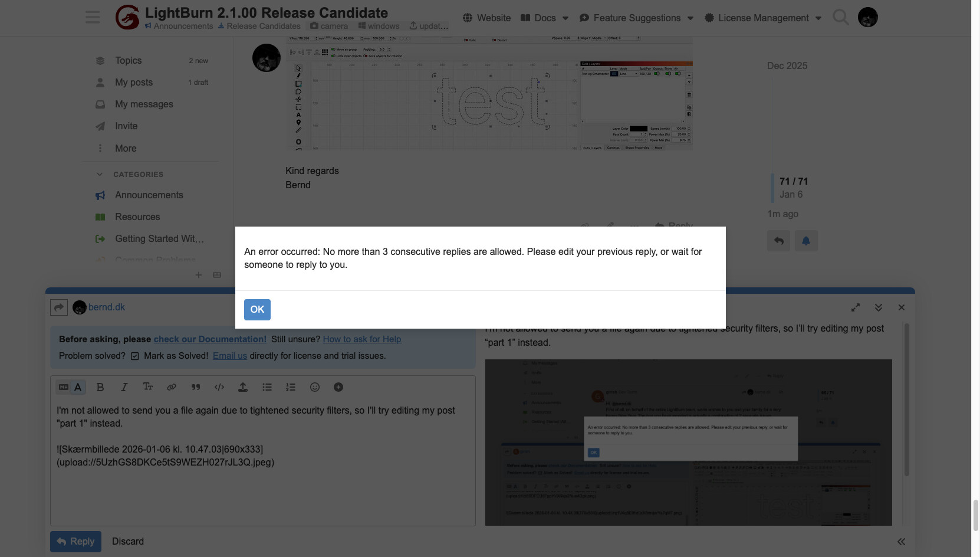Image resolution: width=980 pixels, height=557 pixels.
Task: Click the error screenshot in the preview pane
Action: click(689, 443)
